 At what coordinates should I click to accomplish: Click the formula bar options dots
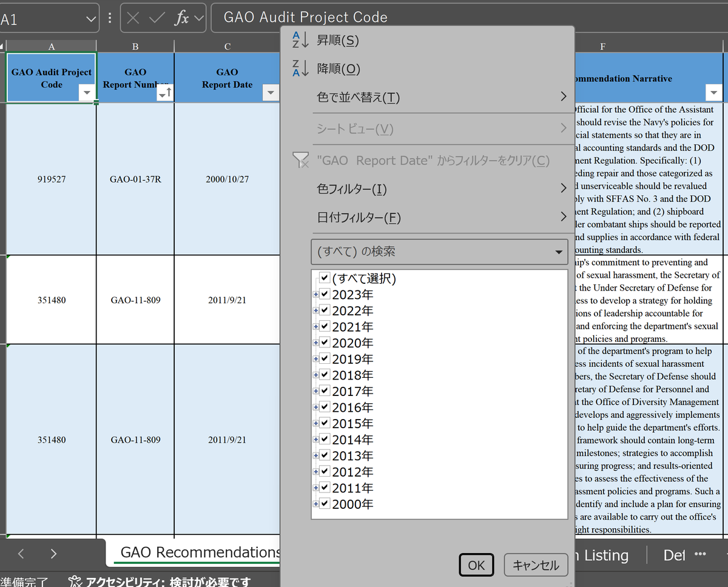click(110, 18)
